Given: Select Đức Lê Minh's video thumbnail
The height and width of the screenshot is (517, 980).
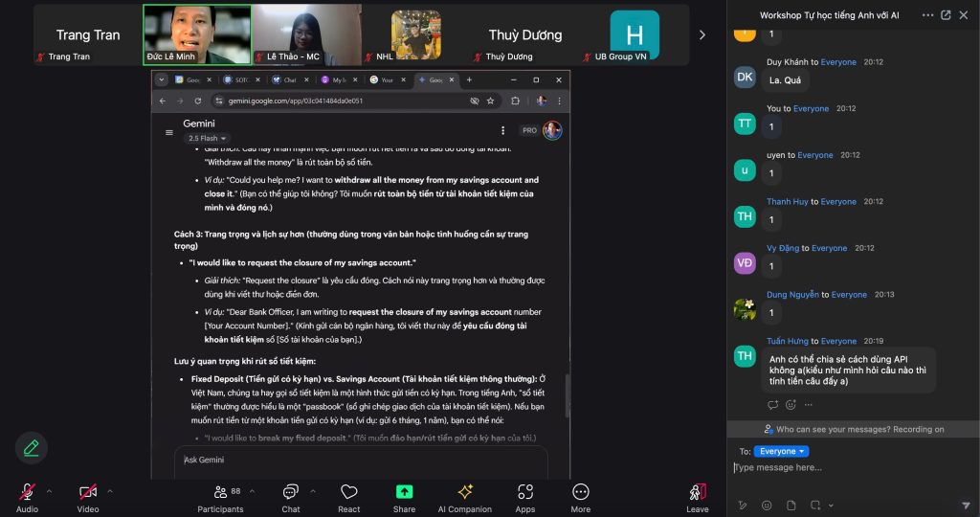Looking at the screenshot, I should tap(197, 34).
